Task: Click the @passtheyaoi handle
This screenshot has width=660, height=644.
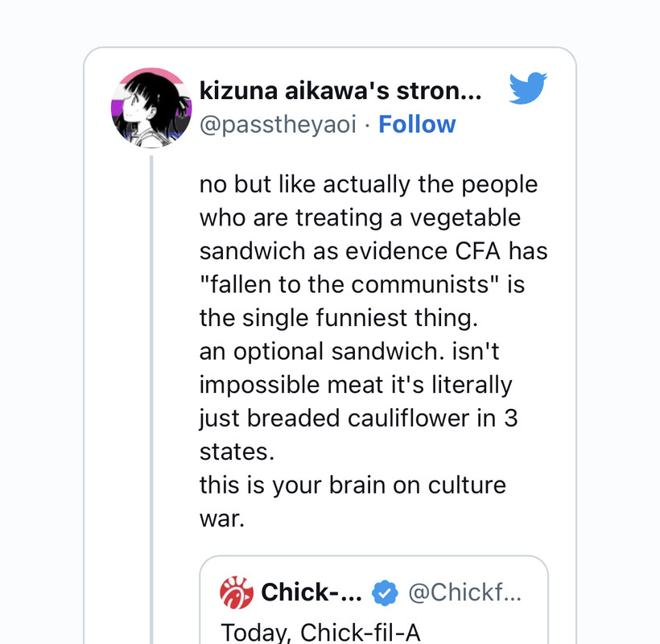Action: [x=278, y=125]
